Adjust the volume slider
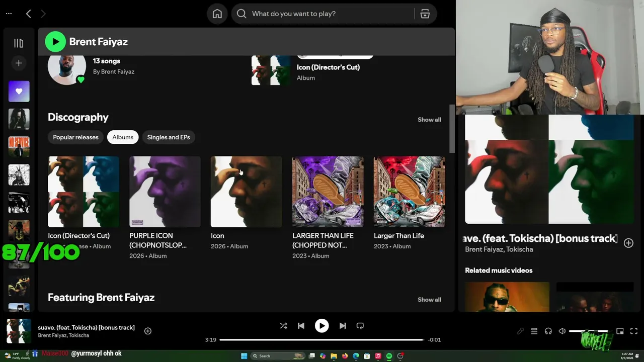644x362 pixels. click(589, 331)
